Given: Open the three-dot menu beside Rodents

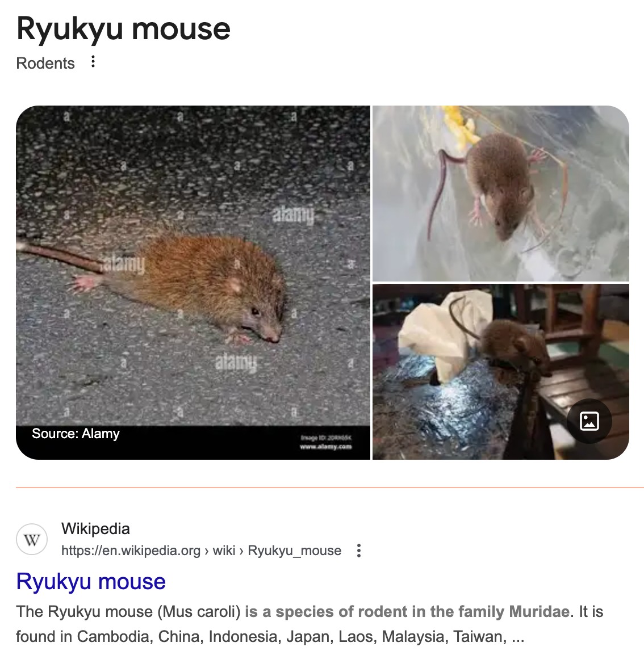Looking at the screenshot, I should 93,62.
